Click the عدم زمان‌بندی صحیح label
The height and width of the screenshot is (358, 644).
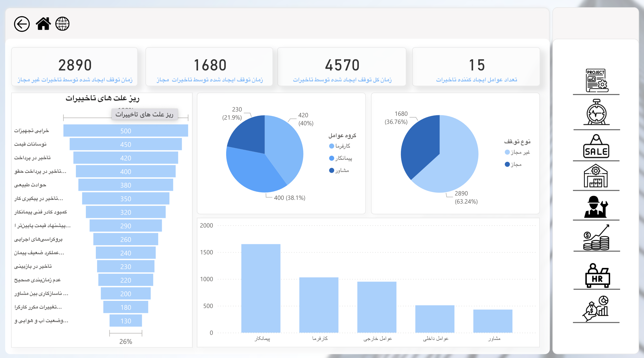click(37, 280)
